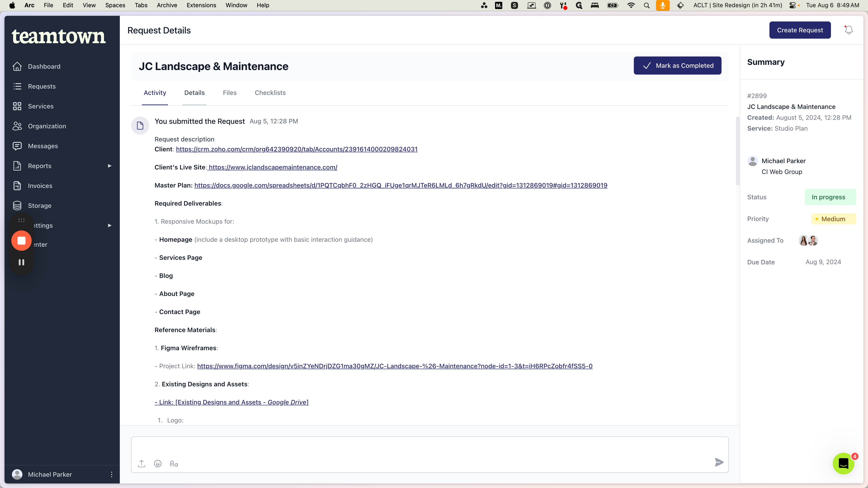Click the orange microphone menu bar icon
The image size is (868, 488).
pos(663,5)
